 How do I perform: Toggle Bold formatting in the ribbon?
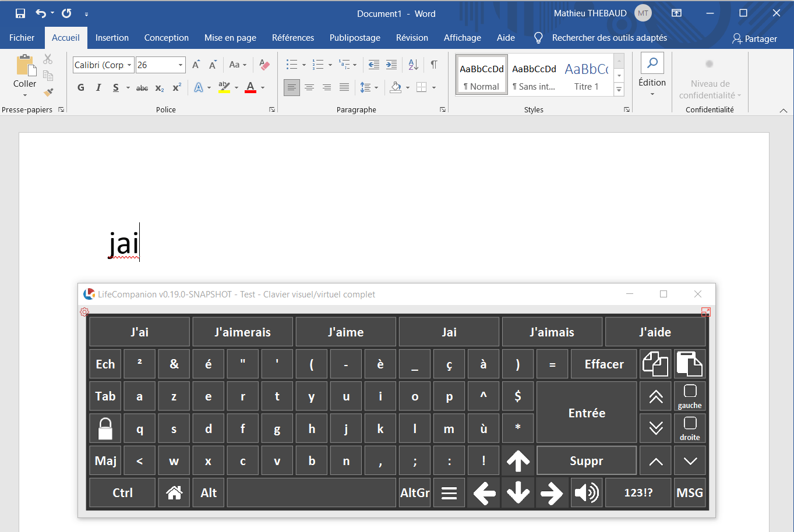click(x=81, y=87)
